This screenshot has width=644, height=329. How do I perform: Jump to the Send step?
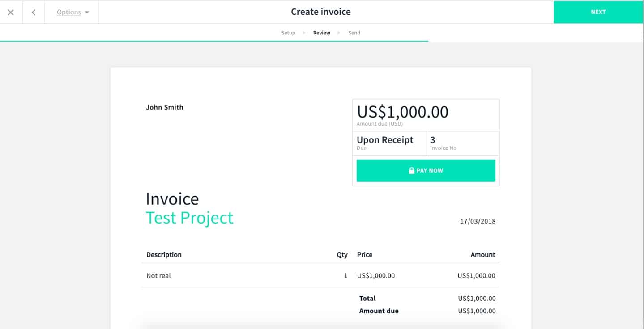(x=354, y=33)
